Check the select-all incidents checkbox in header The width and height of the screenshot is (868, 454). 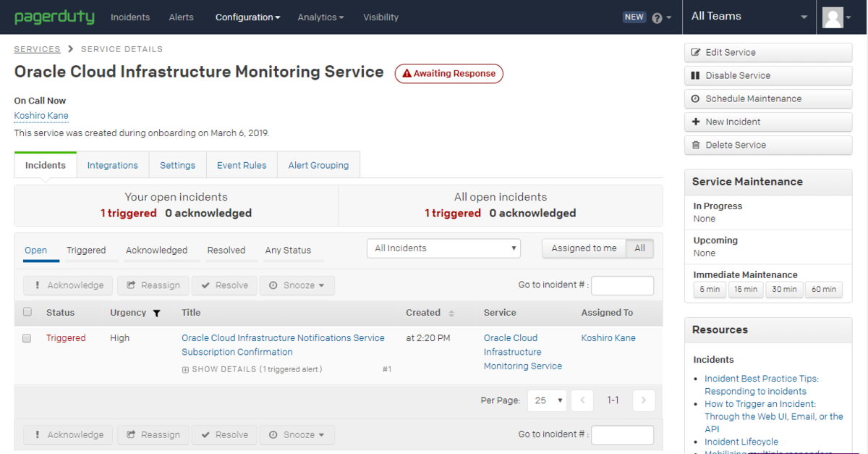pyautogui.click(x=27, y=312)
